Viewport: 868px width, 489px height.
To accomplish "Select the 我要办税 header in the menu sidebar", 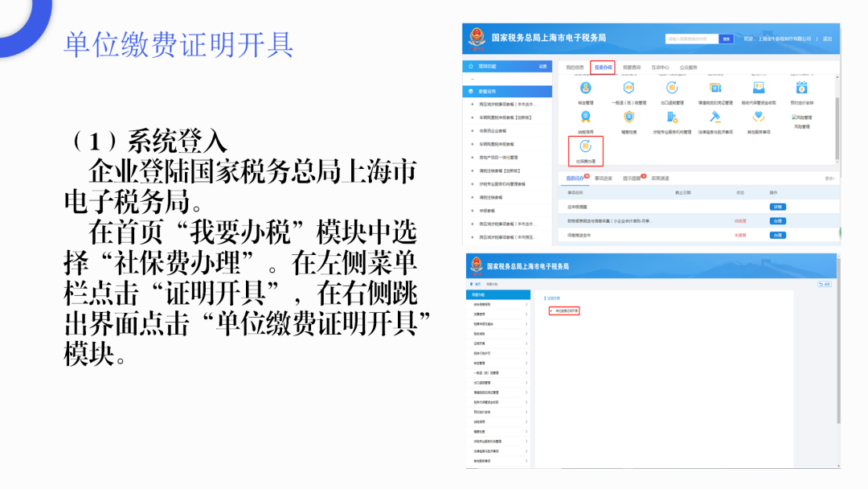I will (498, 294).
